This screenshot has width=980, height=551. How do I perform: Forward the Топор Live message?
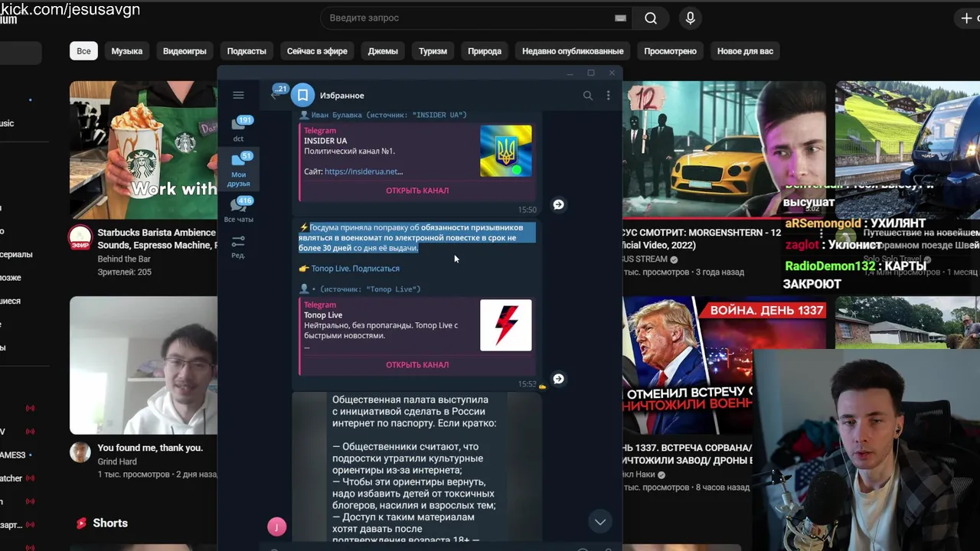point(558,379)
